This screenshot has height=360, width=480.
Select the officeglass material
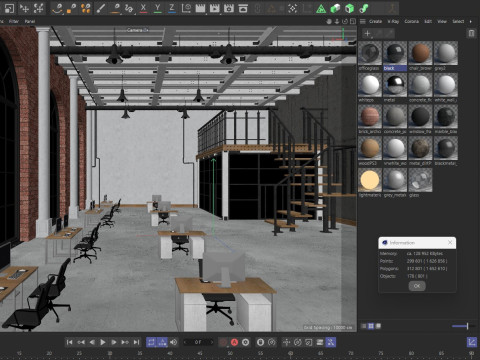(x=370, y=53)
